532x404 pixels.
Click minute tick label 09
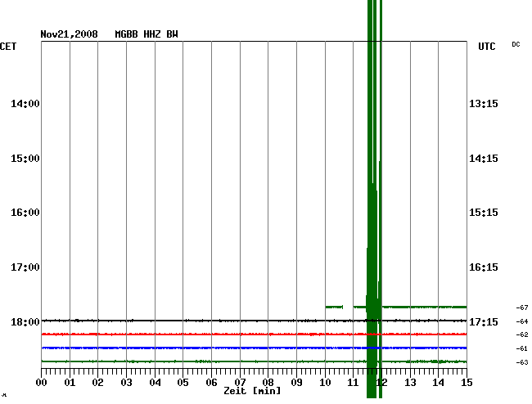coord(296,383)
